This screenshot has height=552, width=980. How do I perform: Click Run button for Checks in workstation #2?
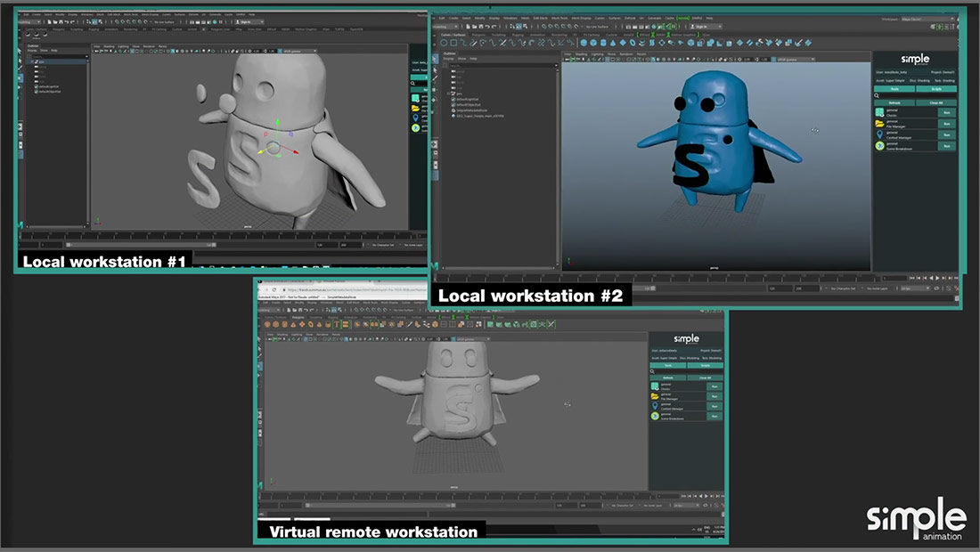(946, 112)
